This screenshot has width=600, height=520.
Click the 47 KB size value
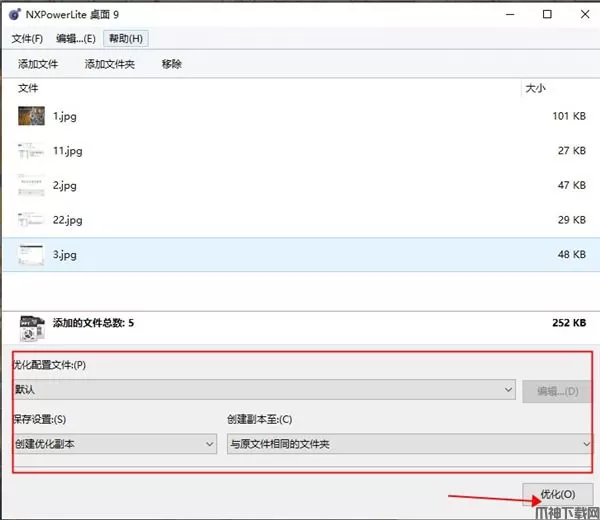point(572,185)
